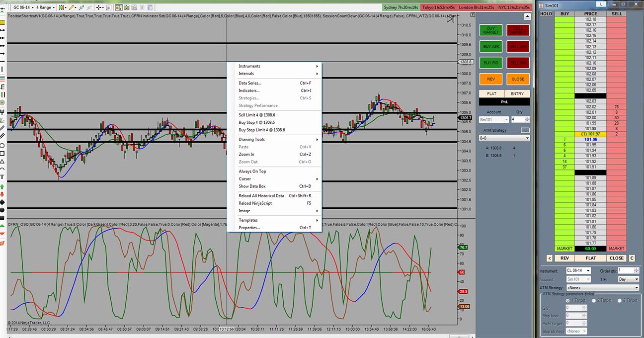Click orange REV button in Chart Trader
This screenshot has width=644, height=338.
point(491,79)
